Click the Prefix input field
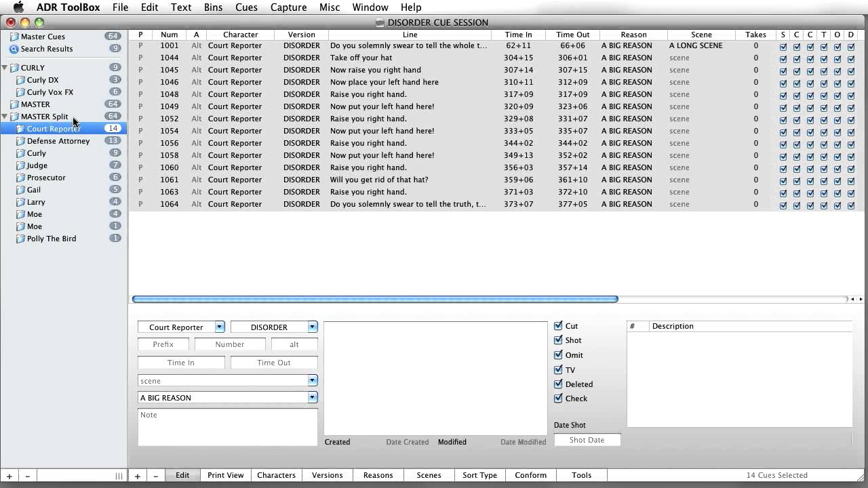 coord(163,344)
